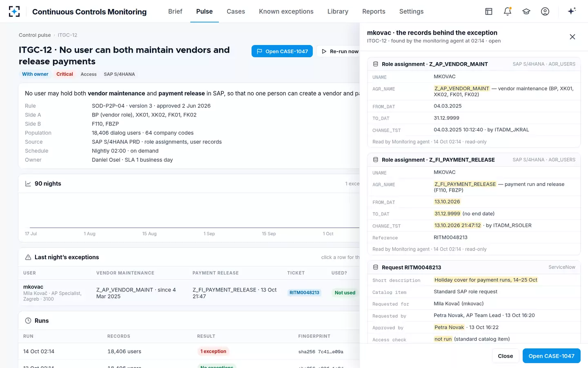Select the mkovac exception row
Image resolution: width=588 pixels, height=368 pixels.
pyautogui.click(x=189, y=293)
